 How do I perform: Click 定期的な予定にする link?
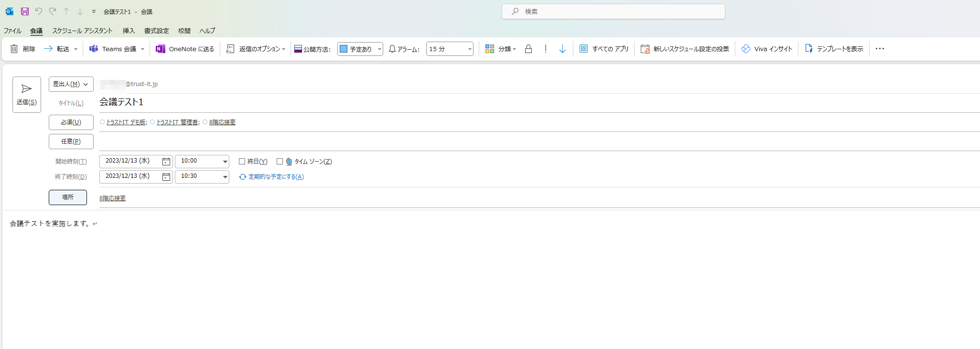(x=275, y=177)
